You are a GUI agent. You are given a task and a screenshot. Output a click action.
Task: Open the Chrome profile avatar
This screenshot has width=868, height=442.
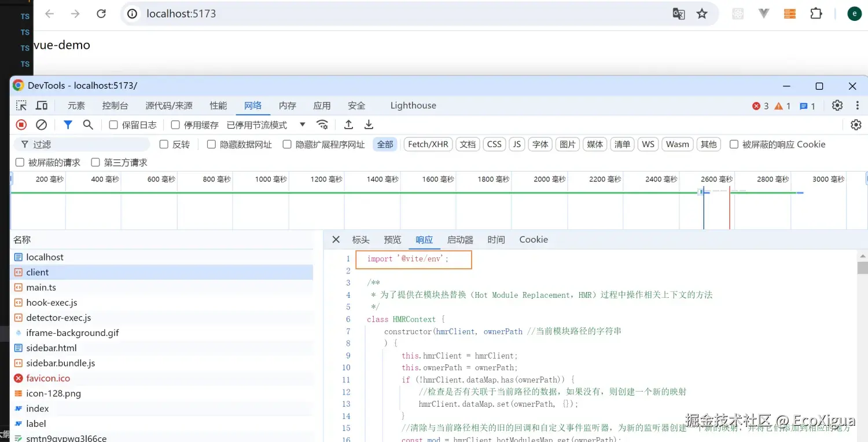click(x=854, y=13)
